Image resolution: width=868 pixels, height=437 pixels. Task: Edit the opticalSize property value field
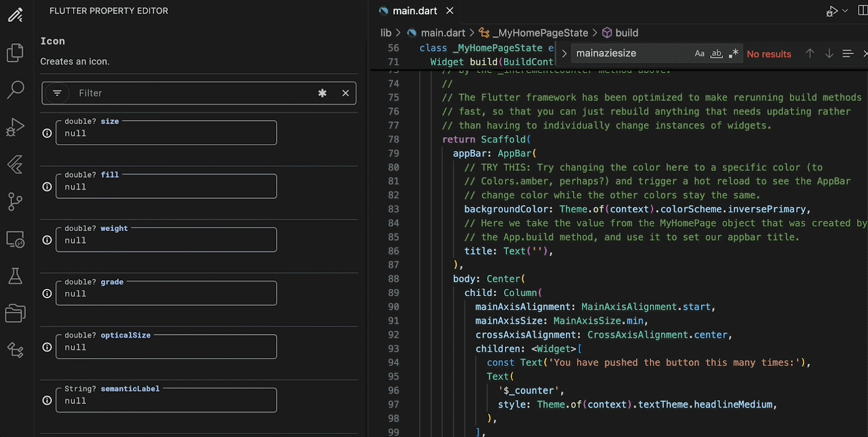pos(166,348)
